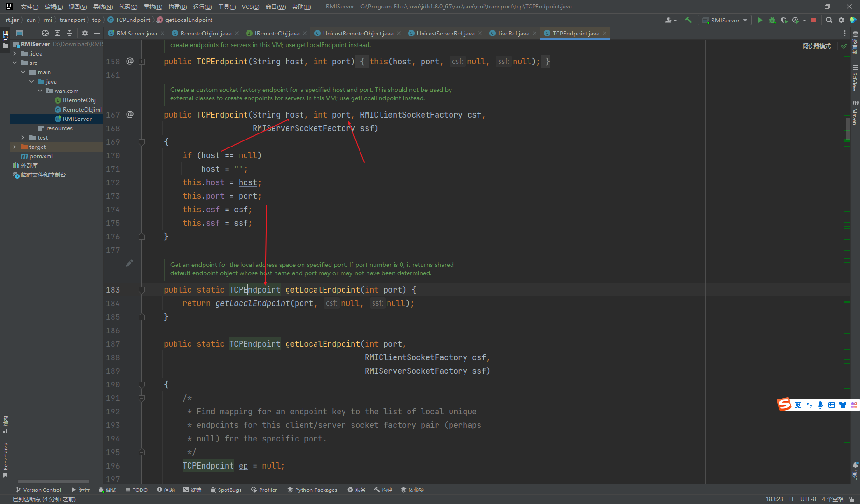Open the 重构(R) refactor menu
The height and width of the screenshot is (504, 860).
pyautogui.click(x=153, y=7)
